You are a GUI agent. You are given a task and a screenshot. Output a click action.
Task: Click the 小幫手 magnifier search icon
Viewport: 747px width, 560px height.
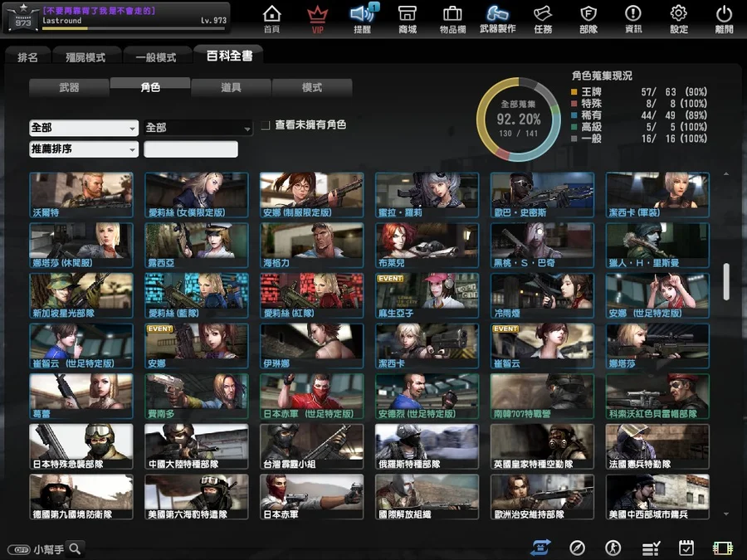[76, 549]
